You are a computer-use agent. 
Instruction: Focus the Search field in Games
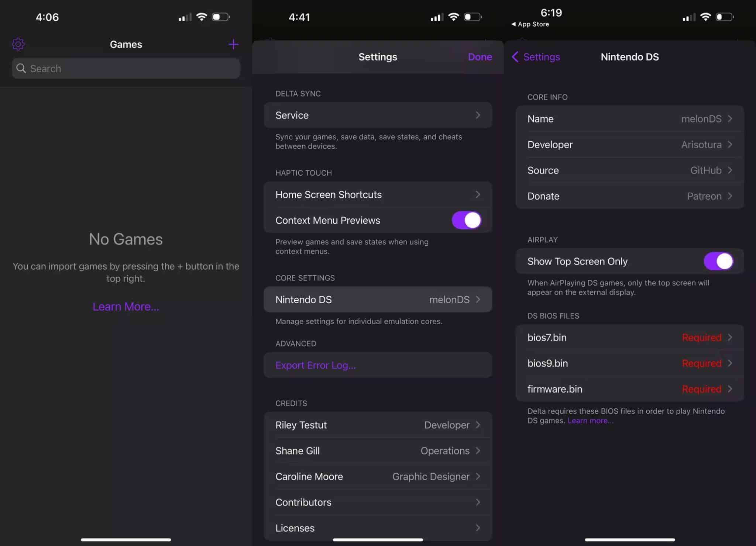tap(126, 68)
